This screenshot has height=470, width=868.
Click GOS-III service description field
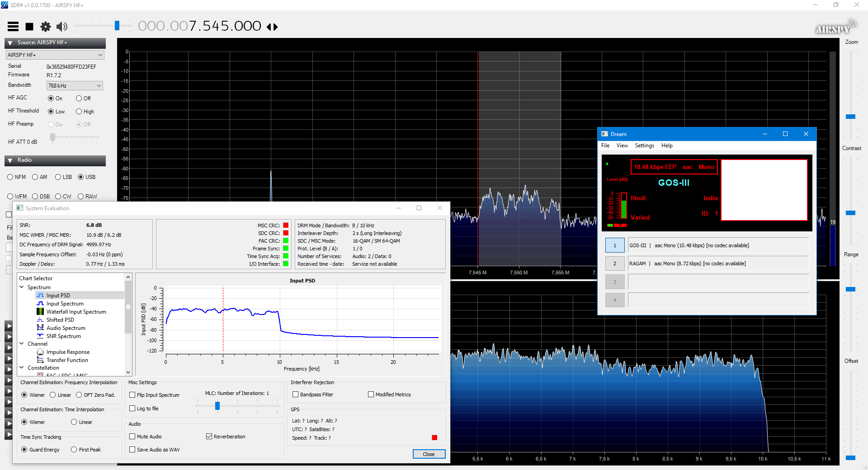click(718, 245)
